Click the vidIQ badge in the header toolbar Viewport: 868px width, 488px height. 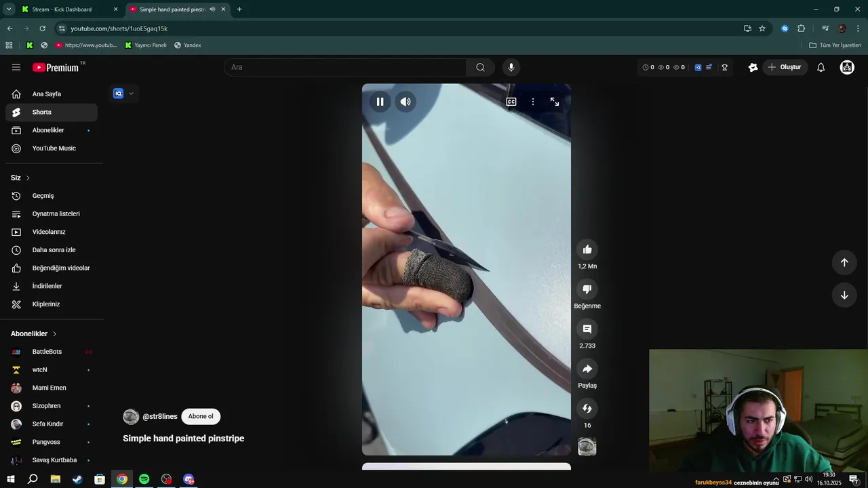point(698,67)
